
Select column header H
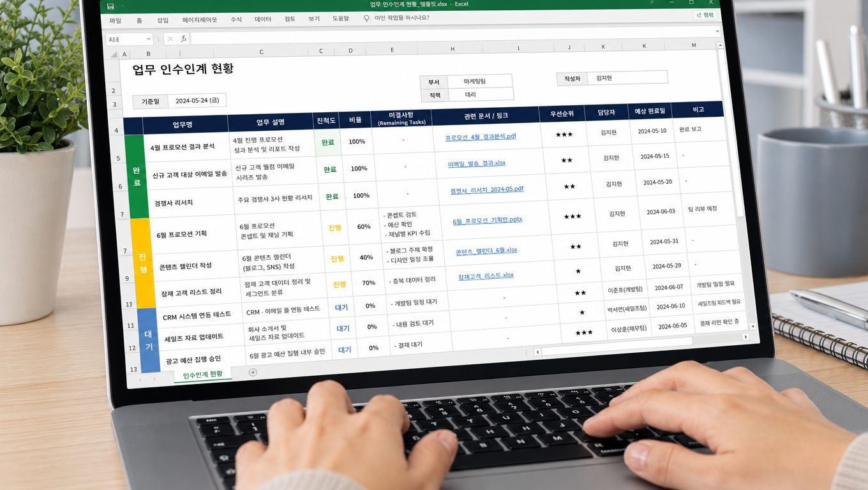pyautogui.click(x=453, y=49)
